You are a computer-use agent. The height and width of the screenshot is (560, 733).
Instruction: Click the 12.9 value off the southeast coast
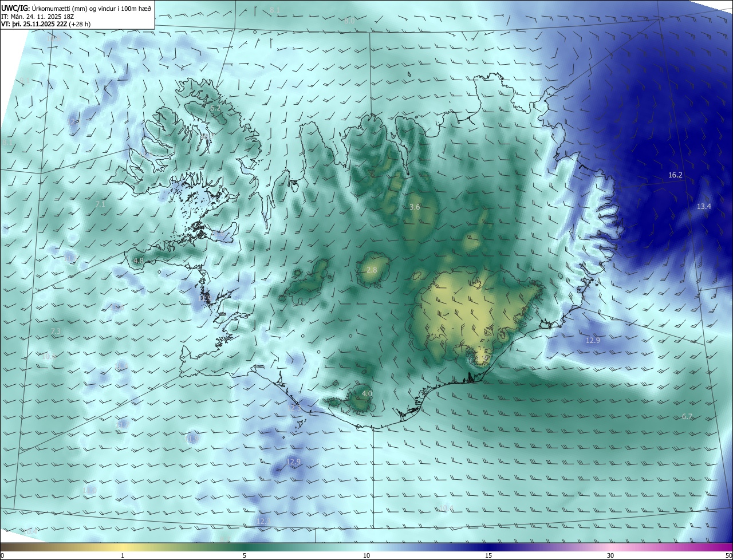[593, 340]
